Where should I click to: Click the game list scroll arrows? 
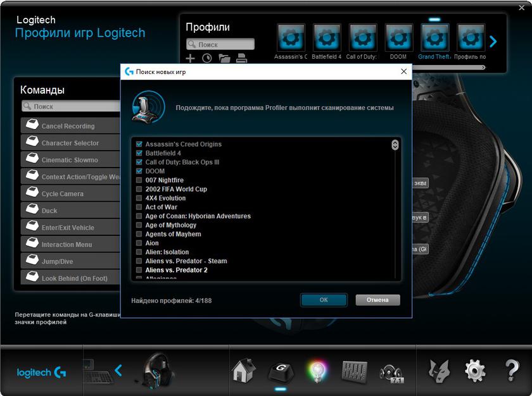(x=395, y=145)
